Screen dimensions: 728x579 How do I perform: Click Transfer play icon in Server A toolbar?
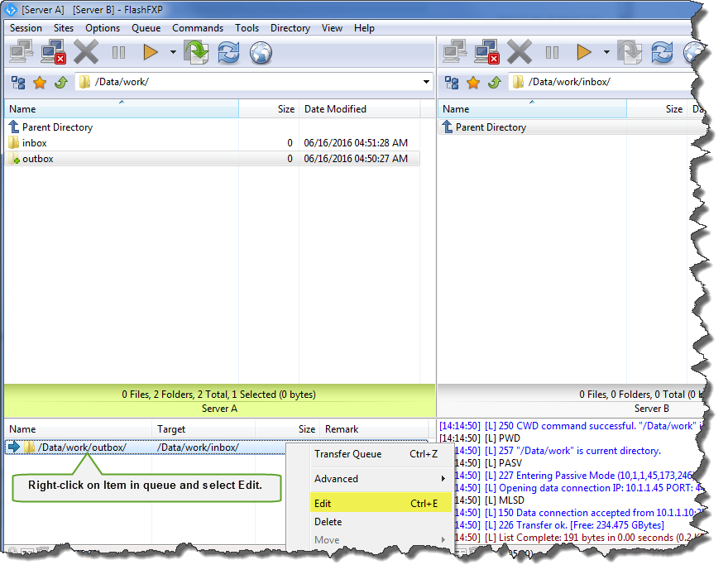(x=151, y=52)
